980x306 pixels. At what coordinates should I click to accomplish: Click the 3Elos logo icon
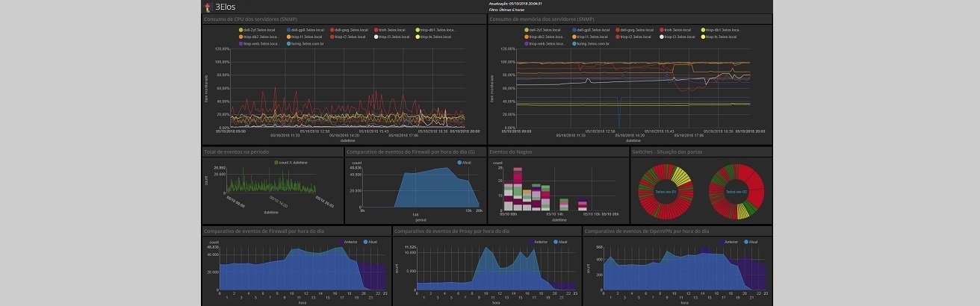point(208,7)
